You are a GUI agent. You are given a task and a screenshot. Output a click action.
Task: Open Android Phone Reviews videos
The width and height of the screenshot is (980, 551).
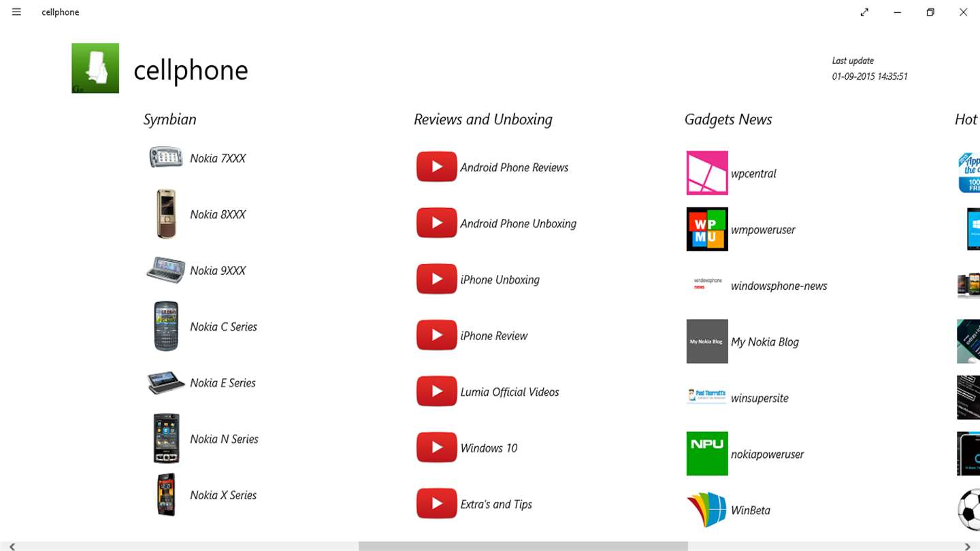click(514, 167)
